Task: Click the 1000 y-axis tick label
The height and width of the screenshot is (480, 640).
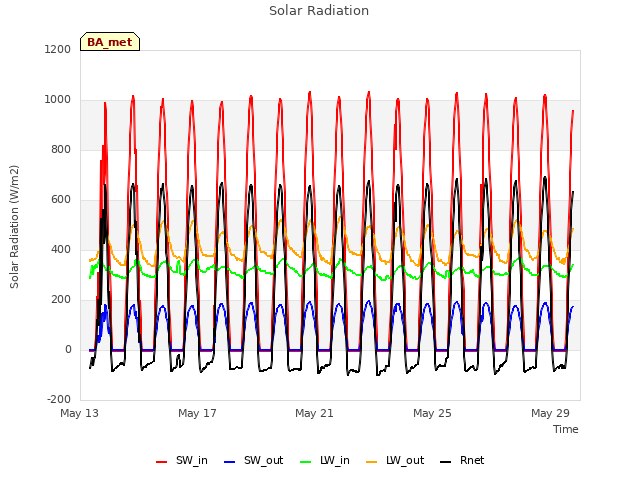Action: tap(58, 100)
